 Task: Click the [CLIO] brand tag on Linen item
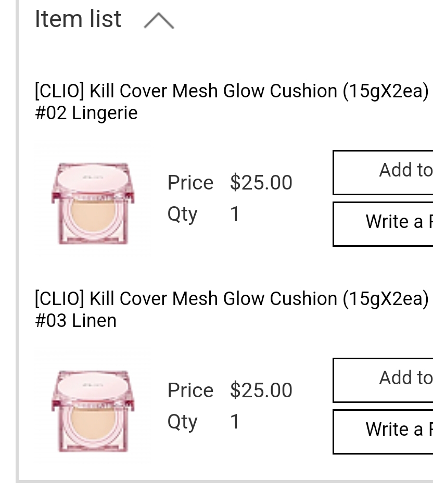[59, 299]
